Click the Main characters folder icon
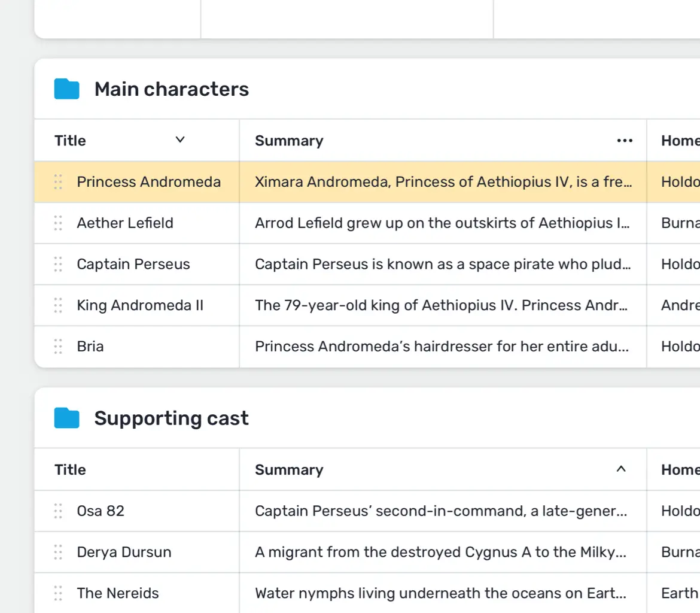 click(66, 89)
